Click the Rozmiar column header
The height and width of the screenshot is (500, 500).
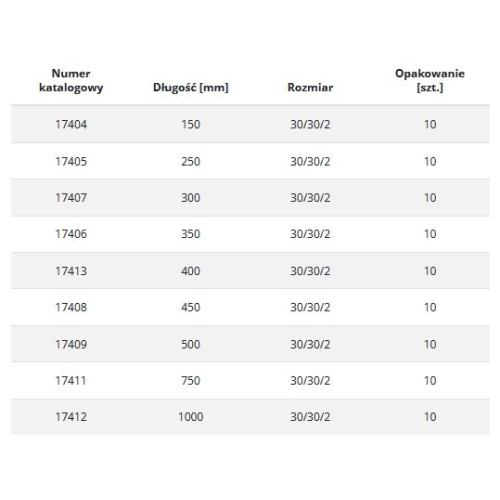310,87
